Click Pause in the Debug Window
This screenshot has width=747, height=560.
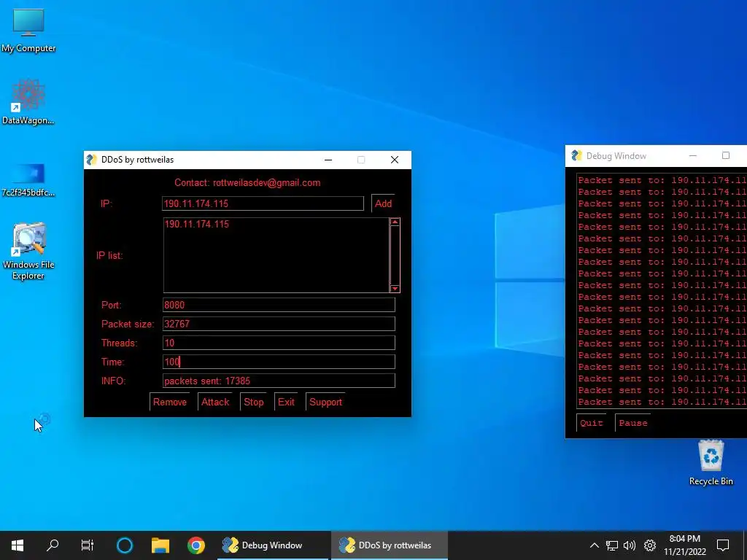point(633,423)
